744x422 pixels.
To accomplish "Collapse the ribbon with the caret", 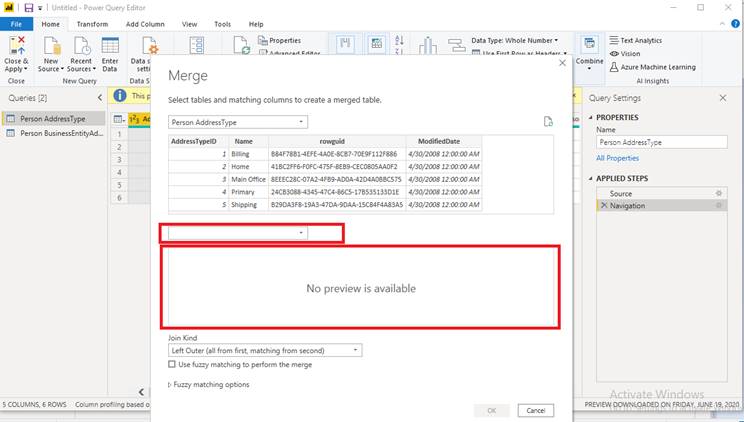I will point(722,24).
